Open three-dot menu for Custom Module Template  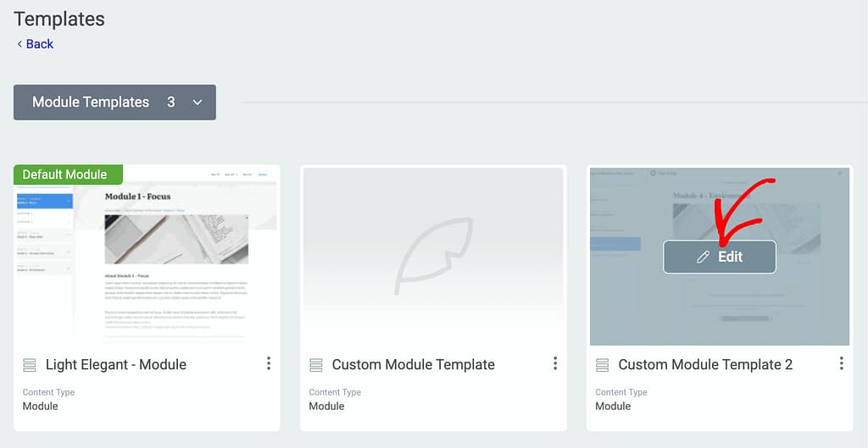(x=555, y=363)
